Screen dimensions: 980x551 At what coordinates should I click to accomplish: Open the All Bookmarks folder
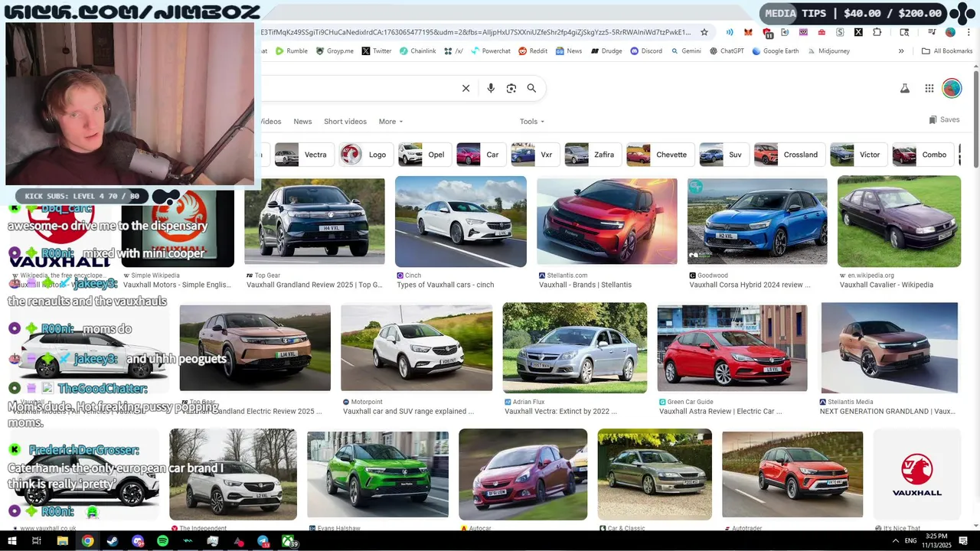(947, 51)
